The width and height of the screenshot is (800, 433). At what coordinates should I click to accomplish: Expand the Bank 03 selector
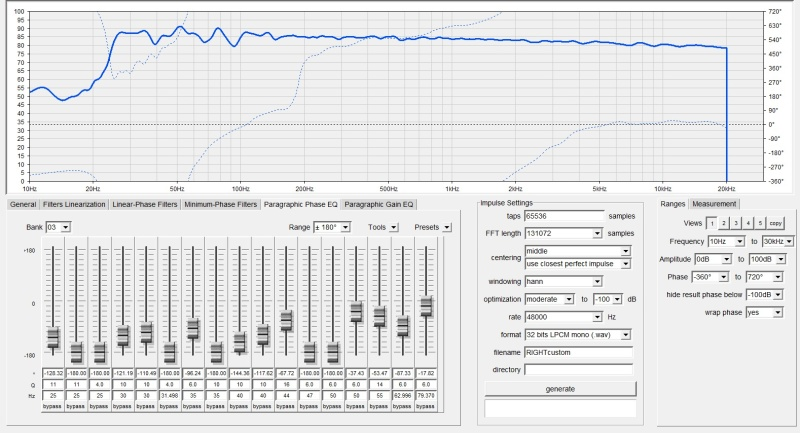pyautogui.click(x=64, y=227)
